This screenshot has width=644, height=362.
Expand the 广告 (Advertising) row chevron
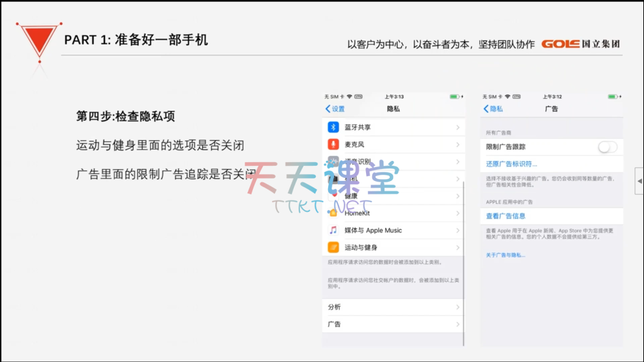pos(457,324)
